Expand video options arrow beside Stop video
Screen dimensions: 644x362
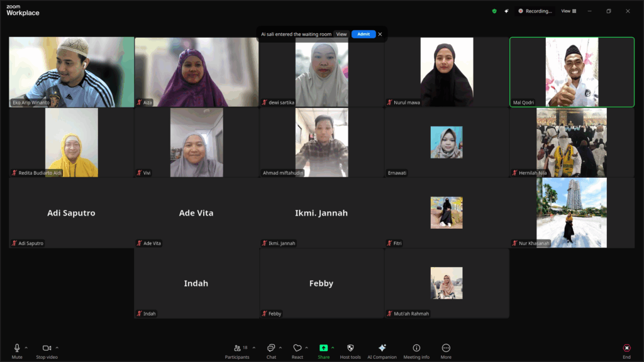pos(57,347)
